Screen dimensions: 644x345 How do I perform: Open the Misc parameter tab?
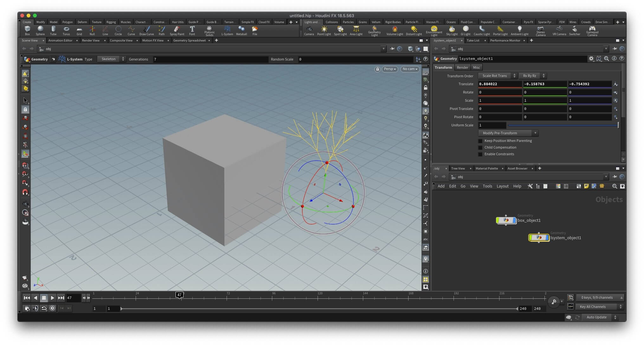point(476,67)
